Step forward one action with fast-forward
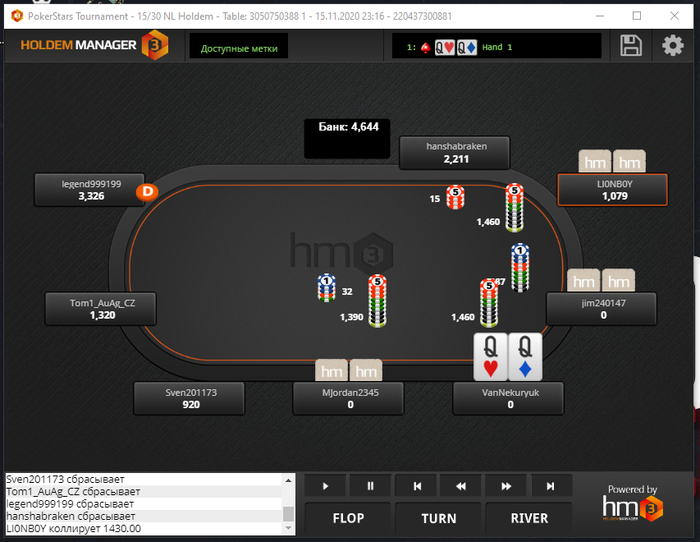The image size is (700, 542). click(506, 486)
